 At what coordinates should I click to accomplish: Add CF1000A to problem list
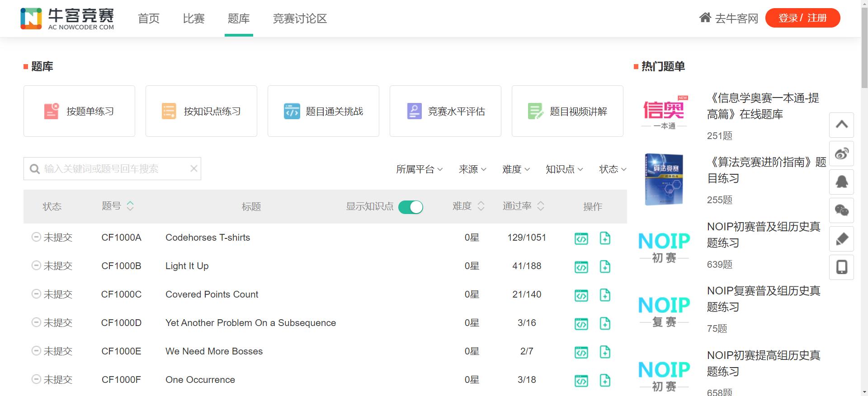(605, 238)
